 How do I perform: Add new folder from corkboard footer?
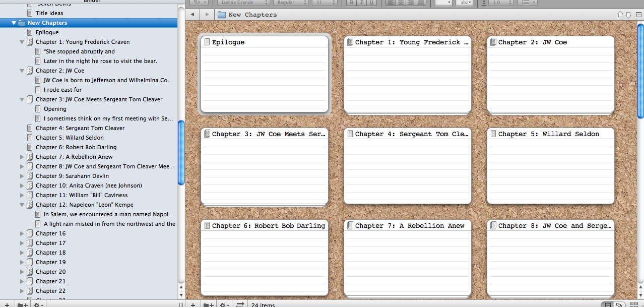tap(208, 304)
